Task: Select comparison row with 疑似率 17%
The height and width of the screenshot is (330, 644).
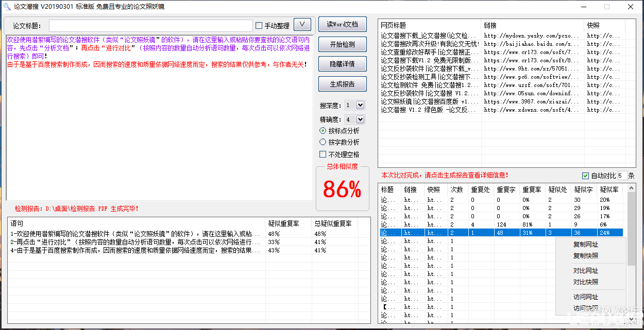Action: pyautogui.click(x=501, y=216)
